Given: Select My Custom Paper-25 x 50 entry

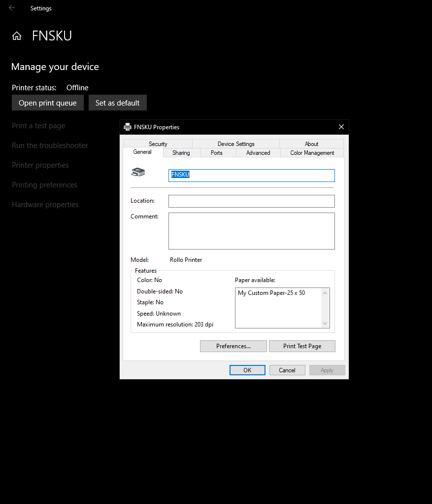Looking at the screenshot, I should [270, 292].
